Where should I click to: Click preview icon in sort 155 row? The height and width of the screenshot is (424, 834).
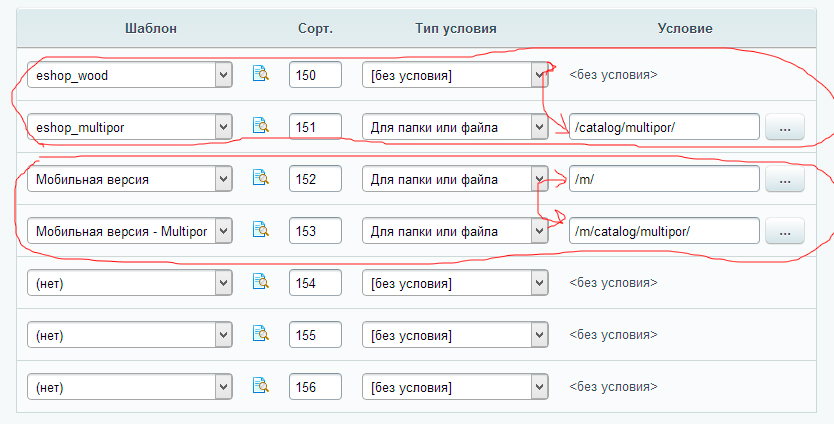261,335
